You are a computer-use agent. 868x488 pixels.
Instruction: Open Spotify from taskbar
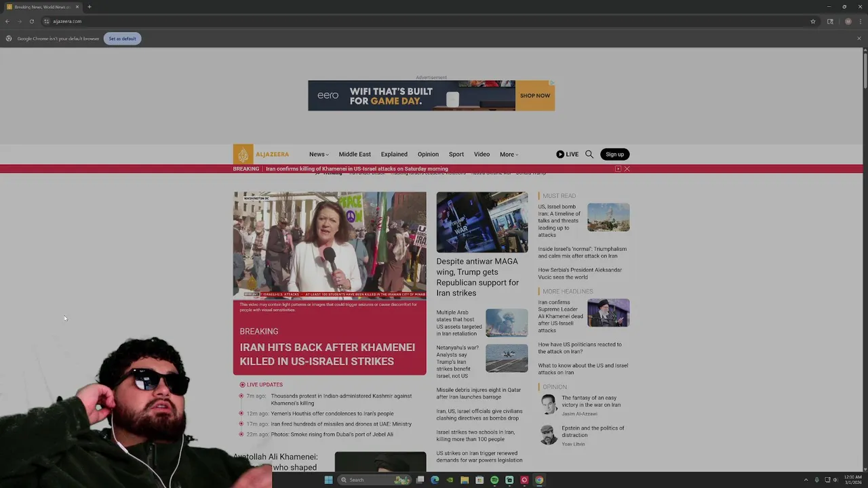click(494, 480)
